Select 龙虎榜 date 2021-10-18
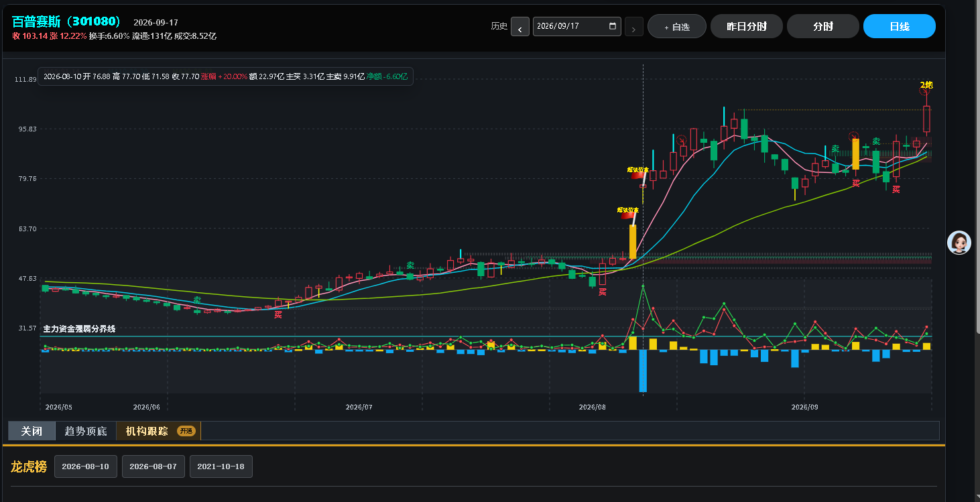The image size is (980, 502). click(x=221, y=466)
